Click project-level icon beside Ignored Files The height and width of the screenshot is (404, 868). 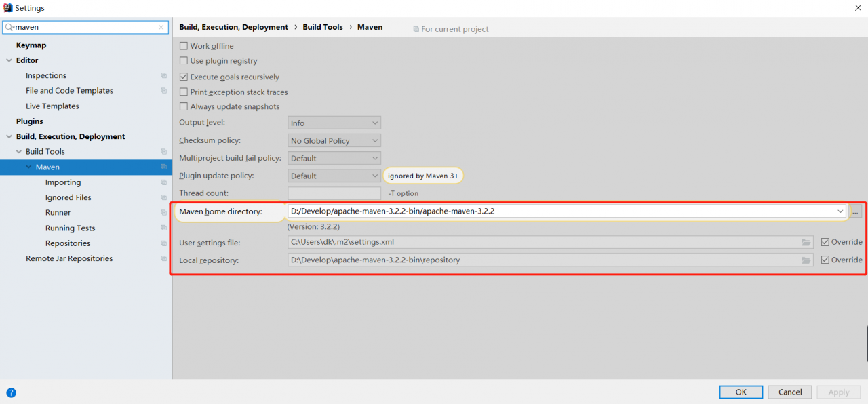[163, 197]
